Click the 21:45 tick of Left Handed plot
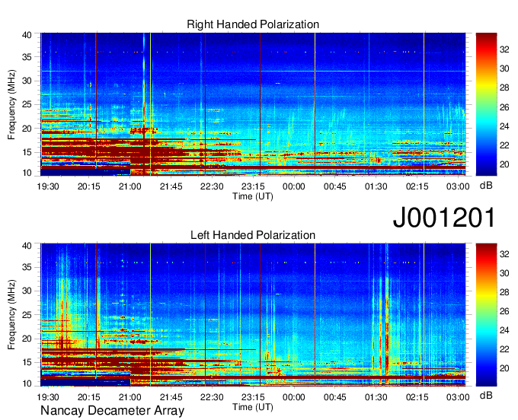 click(x=171, y=397)
